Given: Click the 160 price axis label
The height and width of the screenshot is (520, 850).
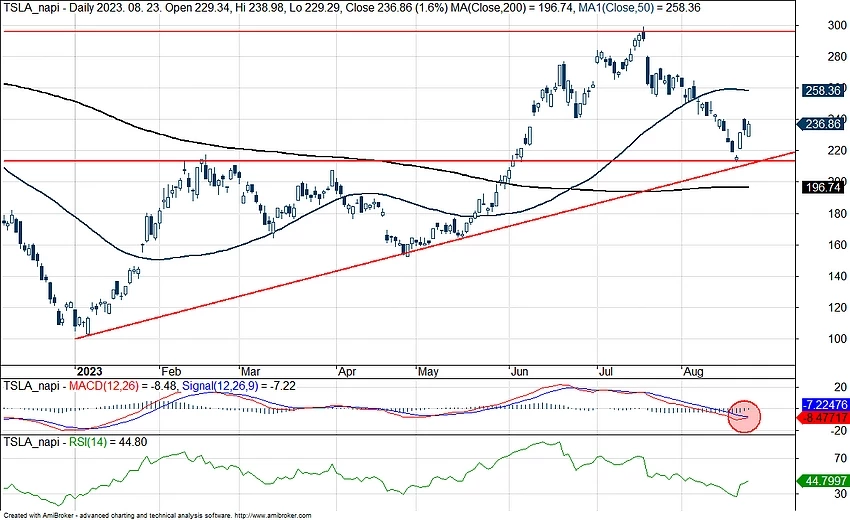Looking at the screenshot, I should tap(838, 245).
